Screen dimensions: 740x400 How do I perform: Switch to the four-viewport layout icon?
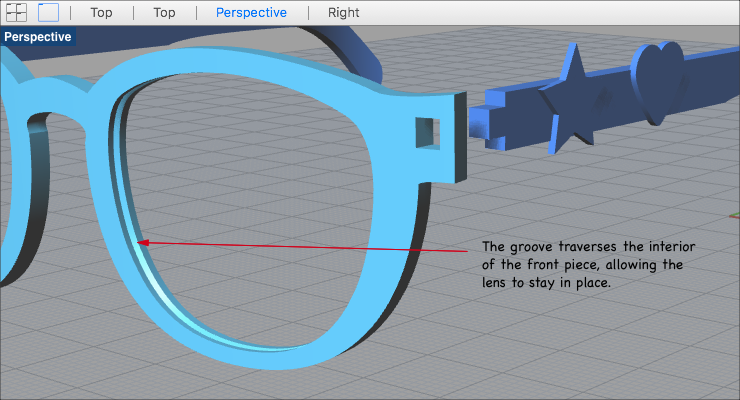pyautogui.click(x=16, y=12)
